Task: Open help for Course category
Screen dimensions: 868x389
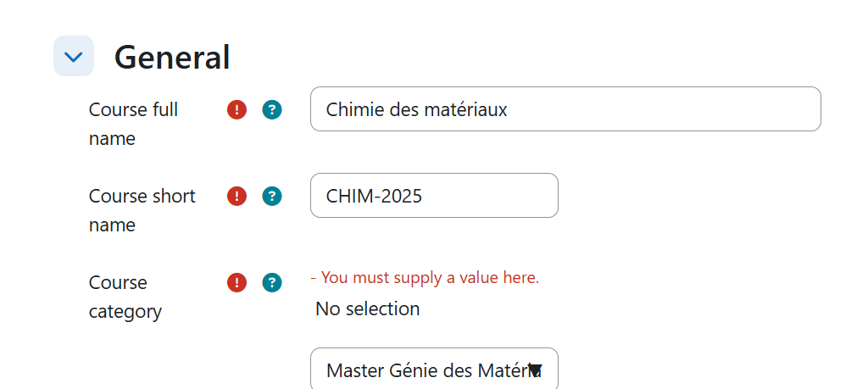Action: pyautogui.click(x=272, y=283)
